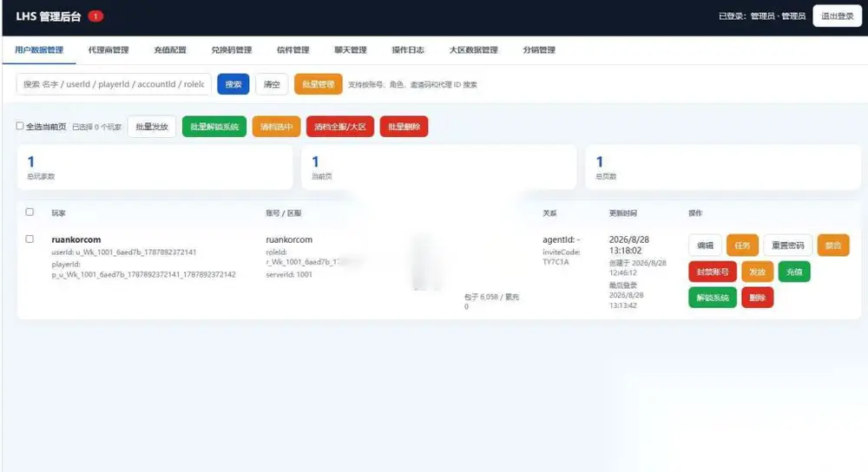View the 操作日志 tab
The height and width of the screenshot is (472, 868).
tap(408, 49)
